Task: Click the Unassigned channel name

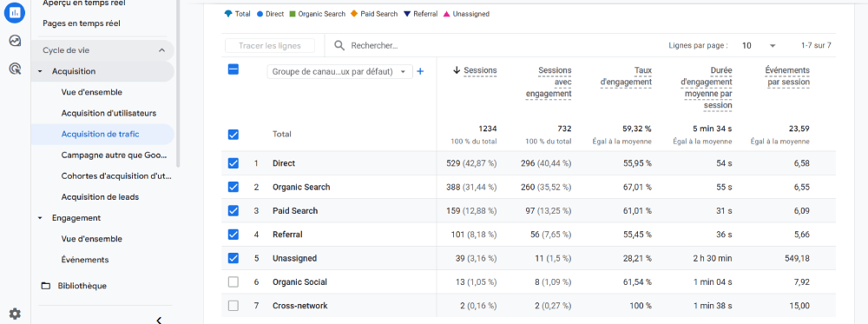Action: click(294, 258)
